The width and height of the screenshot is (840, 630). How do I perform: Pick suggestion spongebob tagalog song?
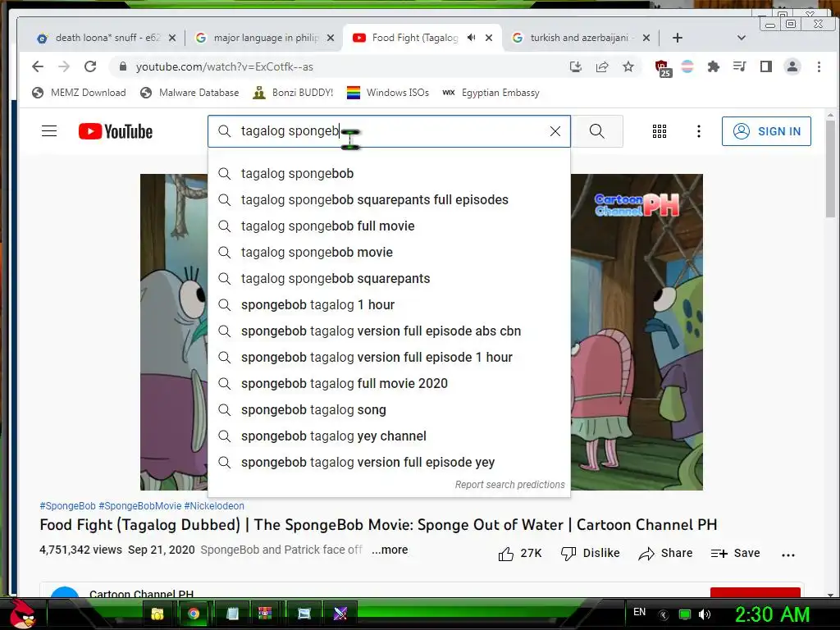click(389, 410)
